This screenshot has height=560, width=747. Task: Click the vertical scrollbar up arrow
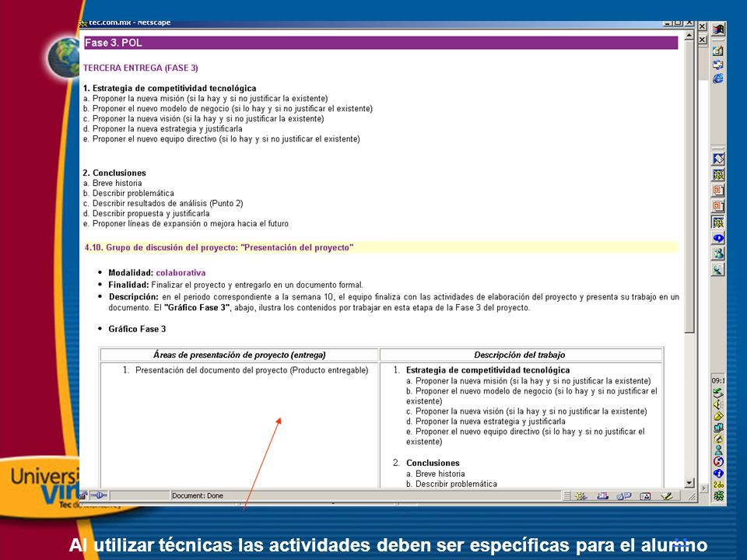coord(689,36)
